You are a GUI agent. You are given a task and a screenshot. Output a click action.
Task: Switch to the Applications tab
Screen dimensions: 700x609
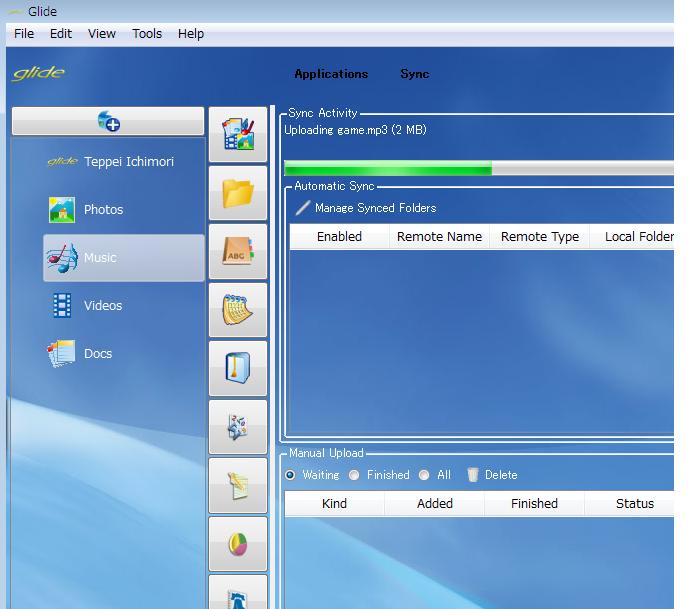[x=331, y=74]
